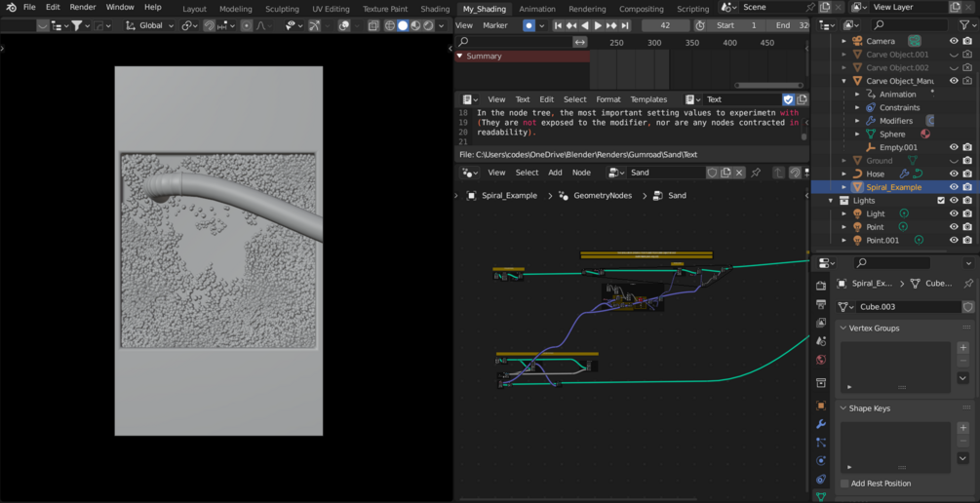980x503 pixels.
Task: Hide Hose in the viewport
Action: pyautogui.click(x=954, y=174)
